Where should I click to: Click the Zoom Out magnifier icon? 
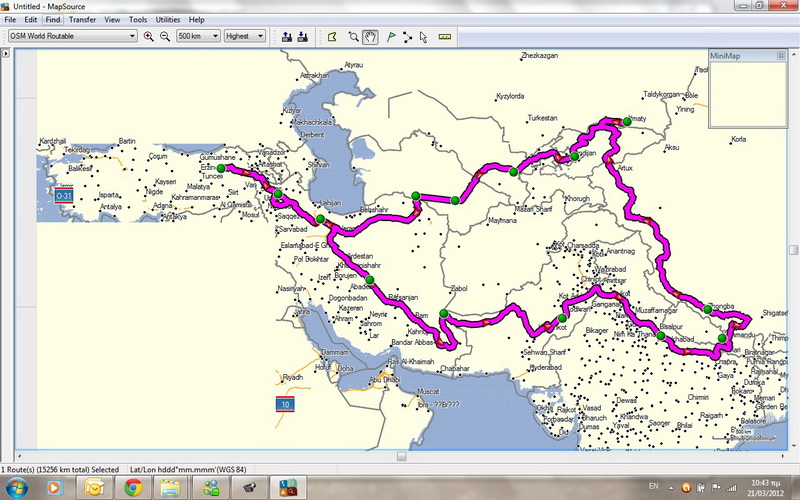165,36
